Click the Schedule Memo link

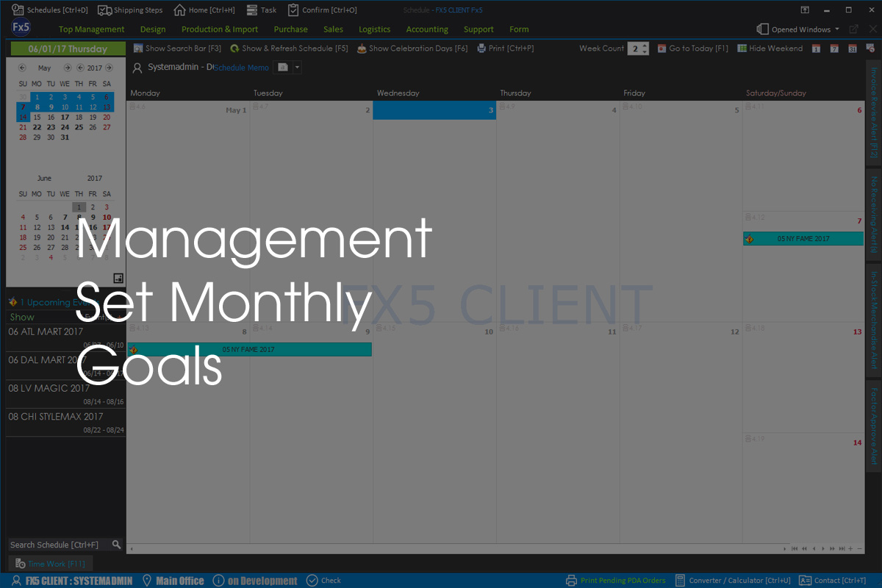coord(242,68)
